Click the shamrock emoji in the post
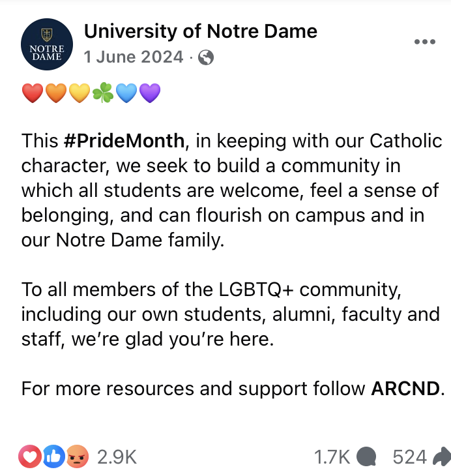This screenshot has width=451, height=476. pyautogui.click(x=102, y=94)
